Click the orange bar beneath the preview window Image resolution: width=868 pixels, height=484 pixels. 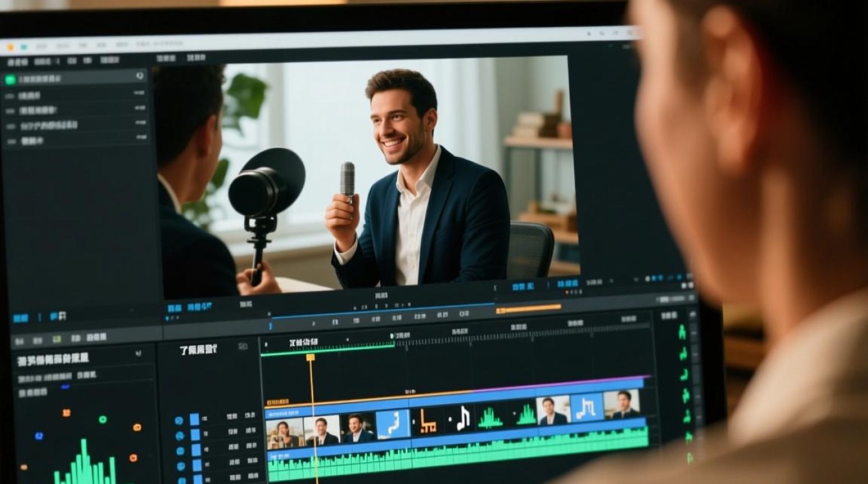[528, 308]
